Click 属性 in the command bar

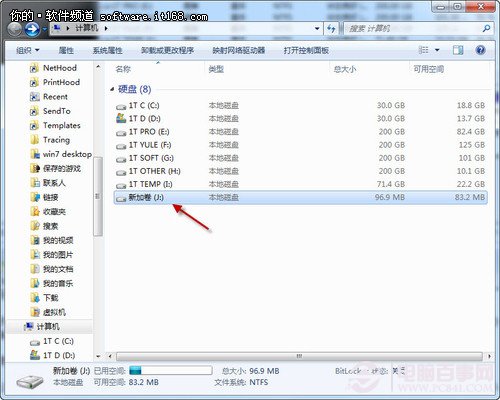click(x=66, y=50)
